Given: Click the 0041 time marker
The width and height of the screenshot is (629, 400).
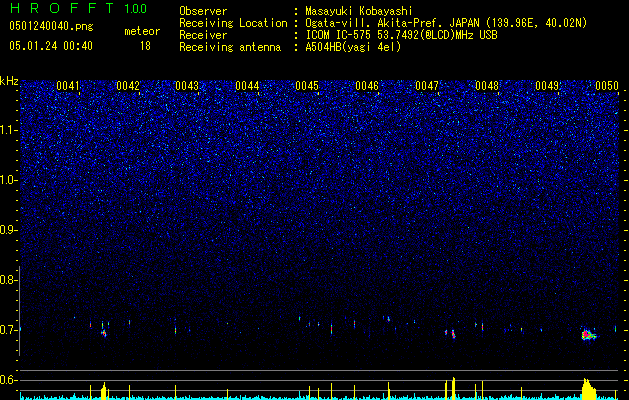Looking at the screenshot, I should coord(68,86).
